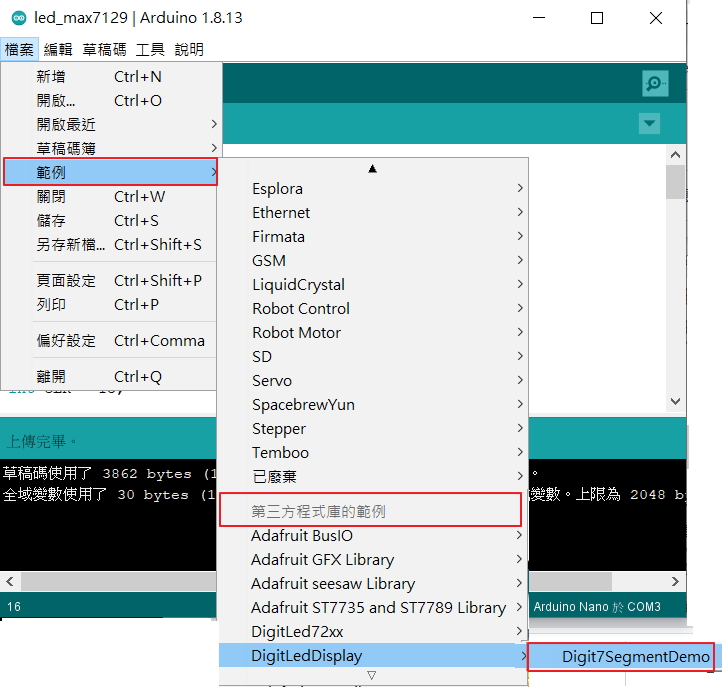The width and height of the screenshot is (722, 687).
Task: Open the 編輯 menu in menu bar
Action: 58,49
